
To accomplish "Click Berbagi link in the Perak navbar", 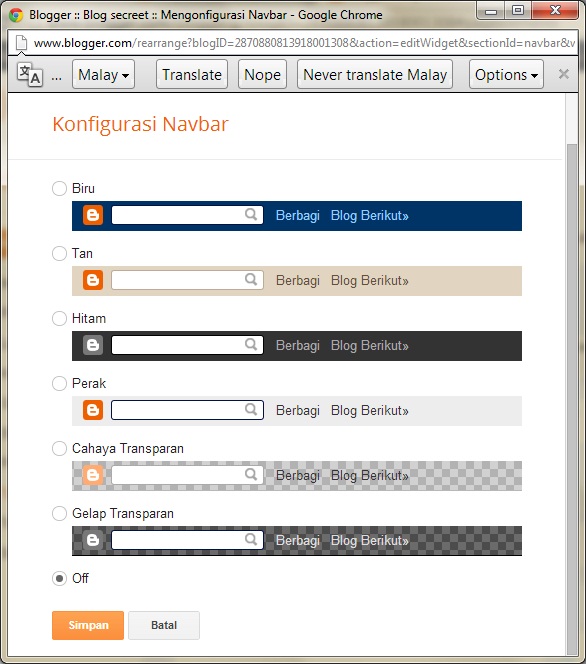I will 298,410.
